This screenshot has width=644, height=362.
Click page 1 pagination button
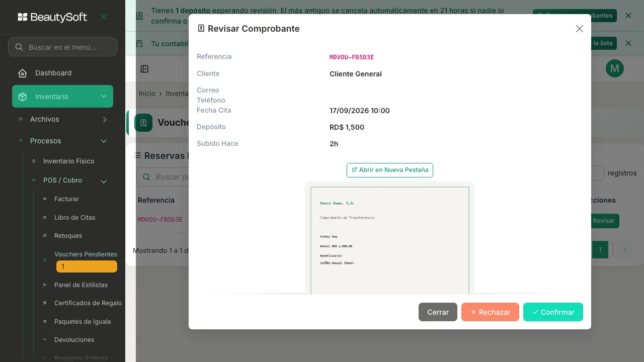click(x=600, y=249)
